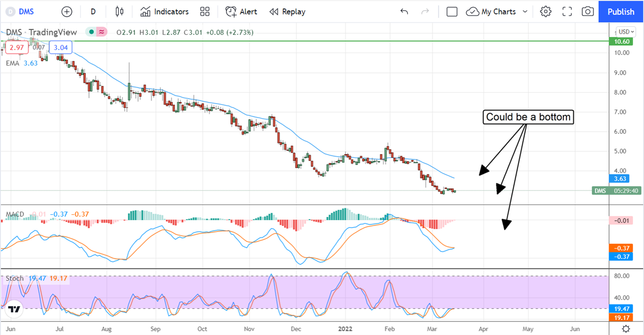Image resolution: width=644 pixels, height=335 pixels.
Task: Take a chart snapshot with camera icon
Action: point(588,11)
